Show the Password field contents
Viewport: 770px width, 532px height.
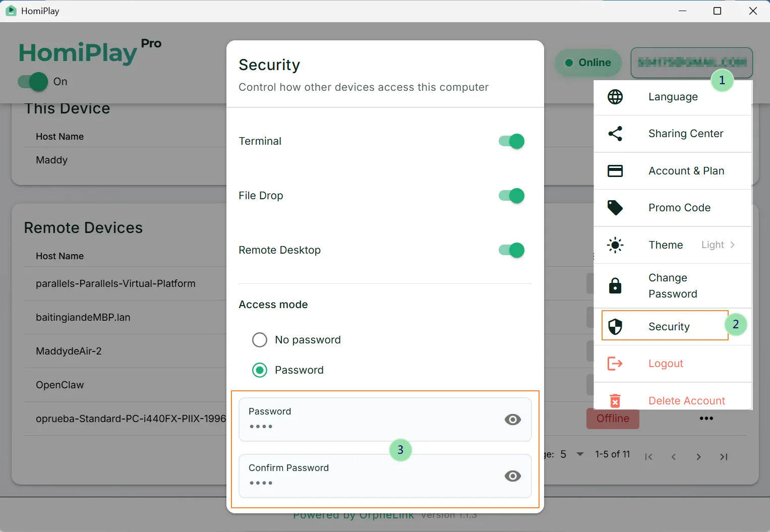513,420
